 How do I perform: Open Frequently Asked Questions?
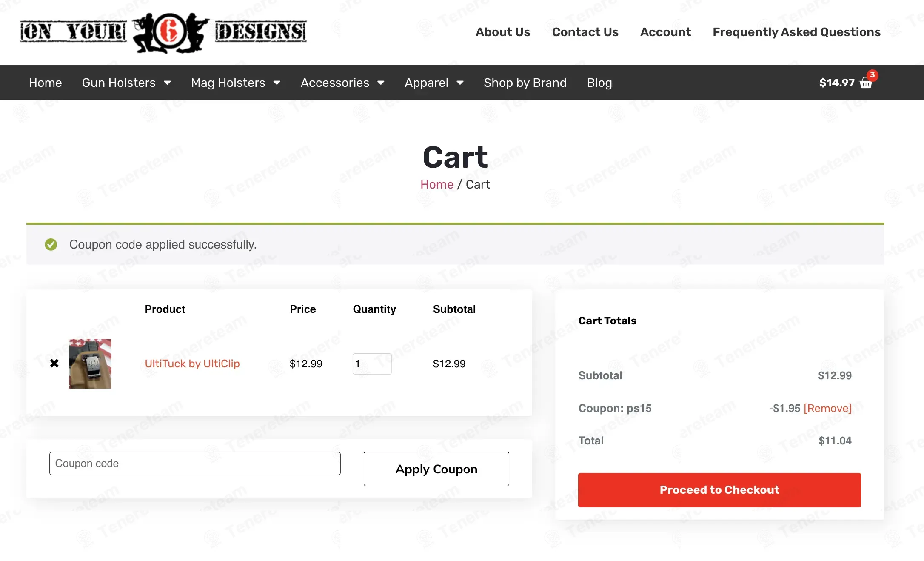[796, 32]
